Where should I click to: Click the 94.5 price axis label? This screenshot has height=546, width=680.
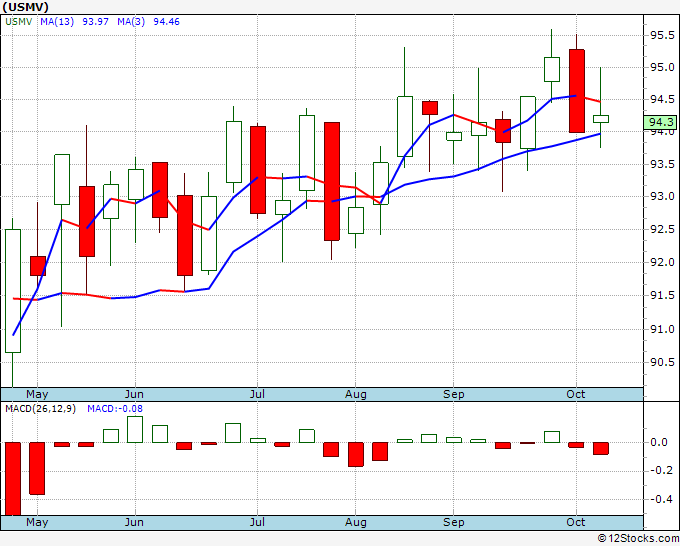click(662, 100)
